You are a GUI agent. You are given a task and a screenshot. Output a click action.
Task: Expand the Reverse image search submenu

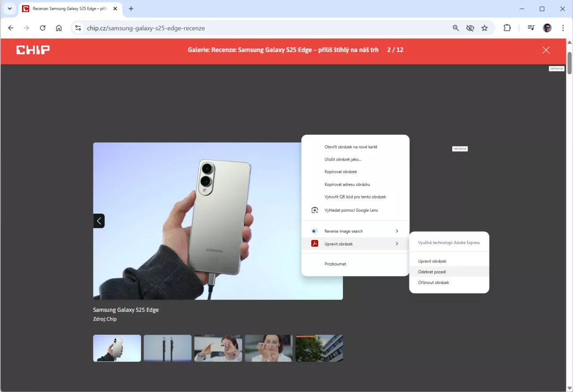point(355,231)
